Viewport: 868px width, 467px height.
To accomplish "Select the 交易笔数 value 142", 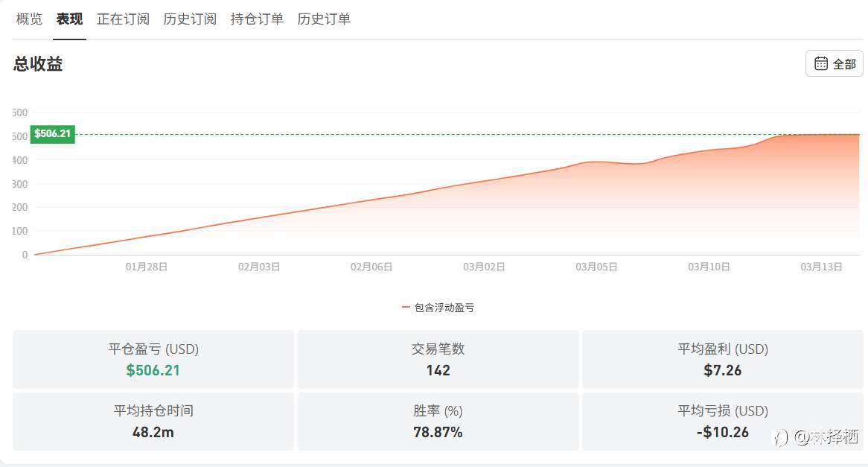I will tap(438, 371).
